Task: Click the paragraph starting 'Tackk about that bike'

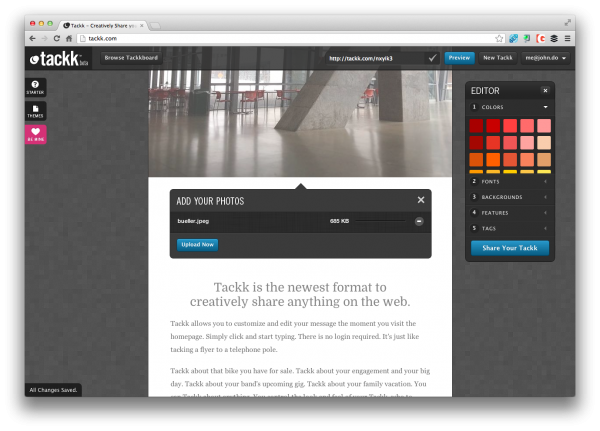Action: click(300, 382)
